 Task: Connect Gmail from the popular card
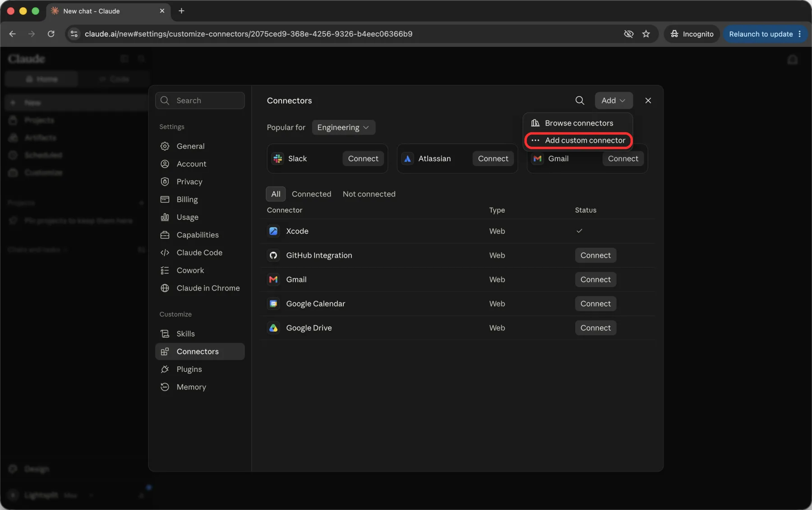point(623,158)
